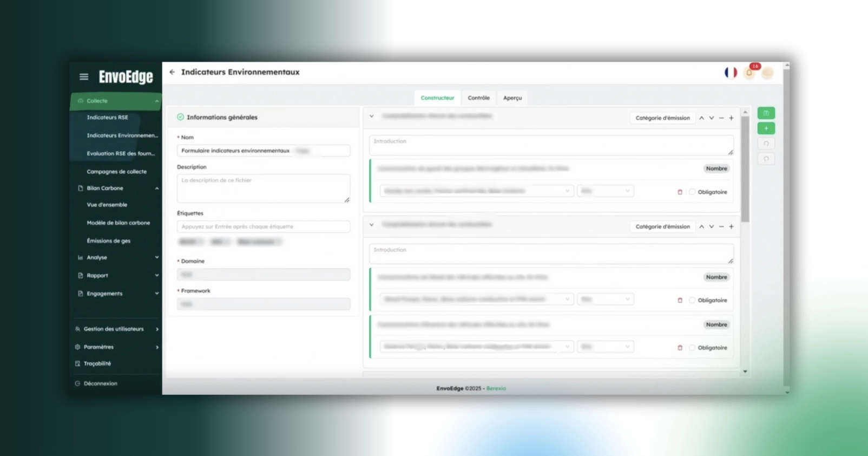The height and width of the screenshot is (456, 868).
Task: Move the first section down with its down arrow
Action: (712, 118)
